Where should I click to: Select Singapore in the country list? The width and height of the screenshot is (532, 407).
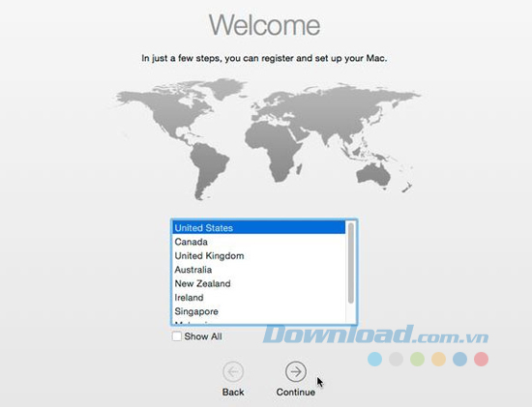pyautogui.click(x=259, y=311)
